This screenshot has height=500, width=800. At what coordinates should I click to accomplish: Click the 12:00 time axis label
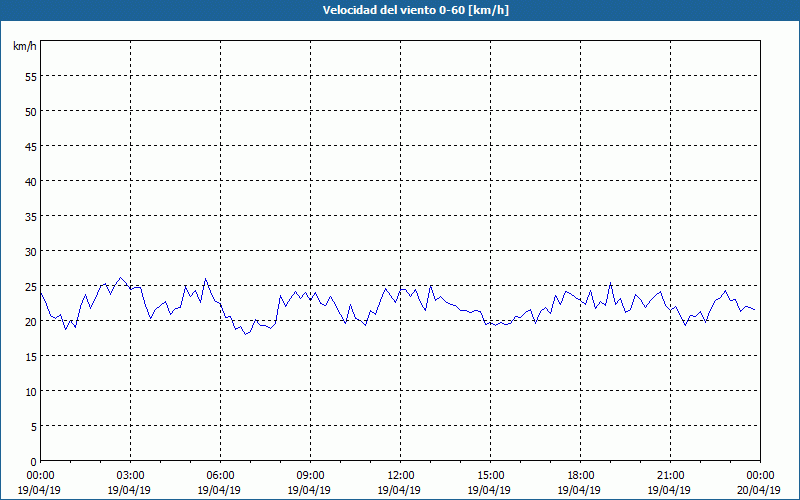pyautogui.click(x=400, y=476)
